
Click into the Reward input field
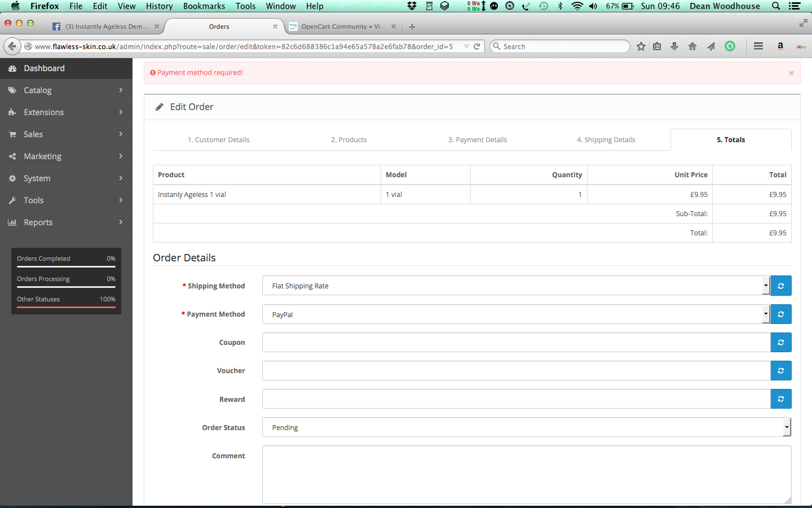(516, 398)
